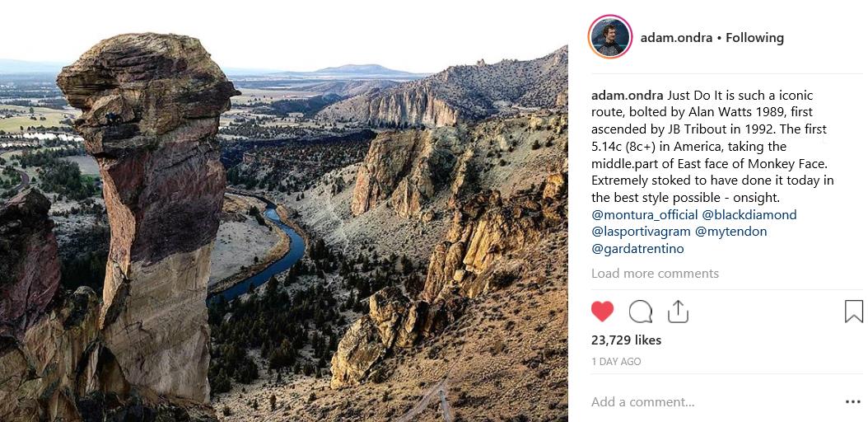Unlike the post via red heart icon
Screen dimensions: 868x422
tap(602, 312)
